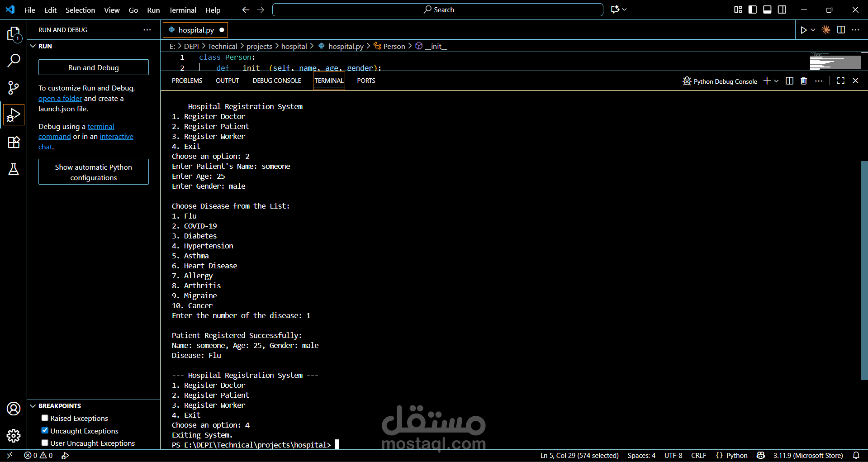Click Show automatic Python configurations button

[94, 172]
